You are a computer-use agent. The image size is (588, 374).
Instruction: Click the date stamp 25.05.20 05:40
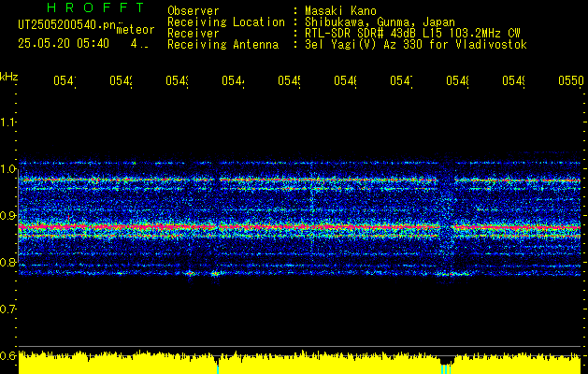click(64, 44)
